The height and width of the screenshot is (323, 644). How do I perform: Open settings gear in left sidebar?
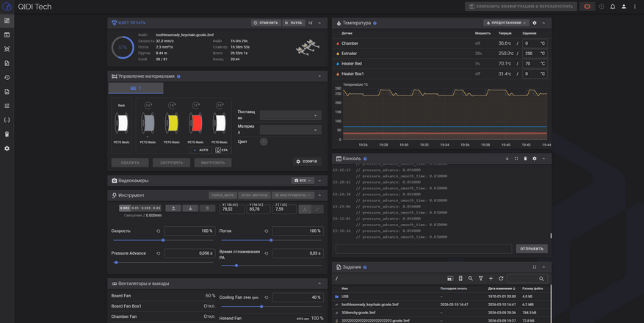7,148
